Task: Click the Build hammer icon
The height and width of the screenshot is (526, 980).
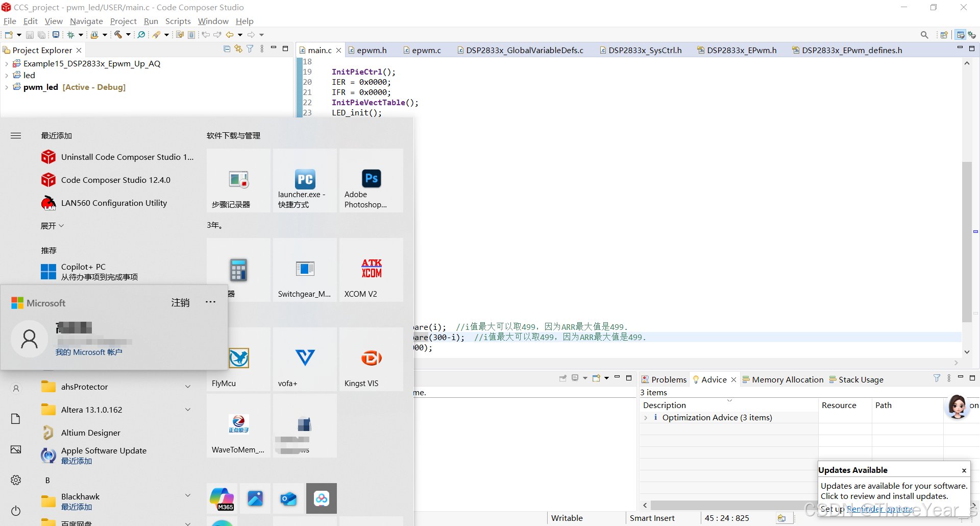Action: click(118, 35)
